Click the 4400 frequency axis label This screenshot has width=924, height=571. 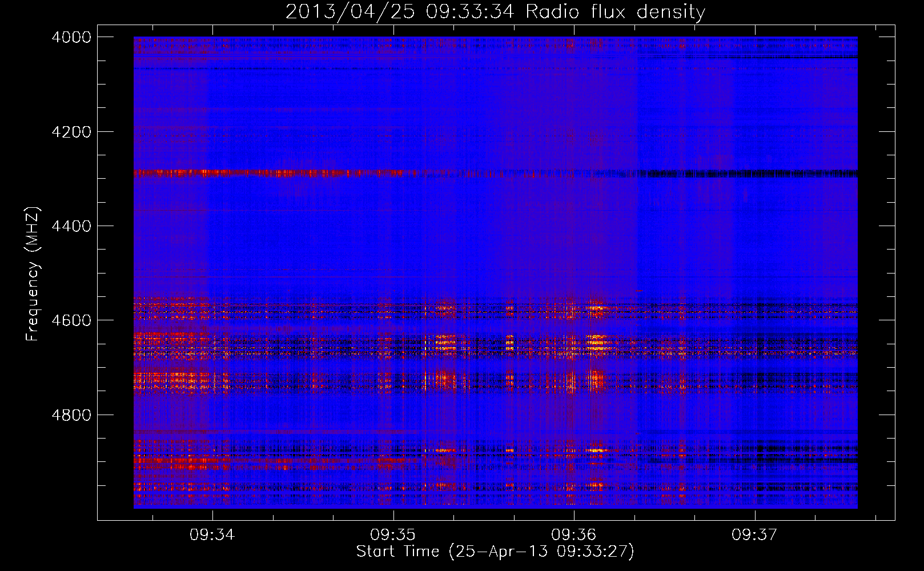tap(71, 226)
